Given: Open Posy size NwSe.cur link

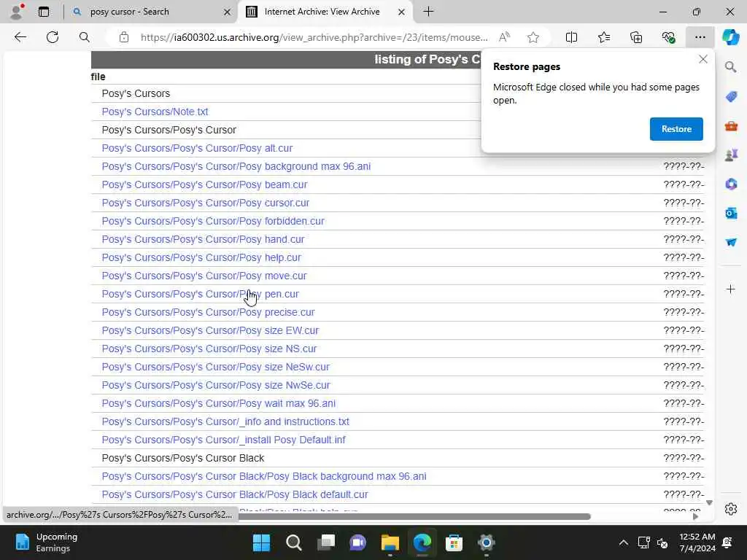Looking at the screenshot, I should click(216, 385).
